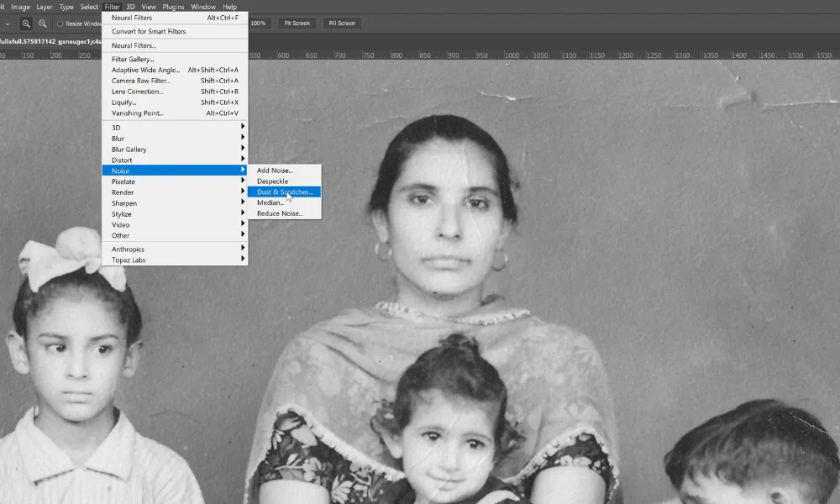Select the Zoom Out magnifier icon
The width and height of the screenshot is (840, 504).
(x=42, y=24)
